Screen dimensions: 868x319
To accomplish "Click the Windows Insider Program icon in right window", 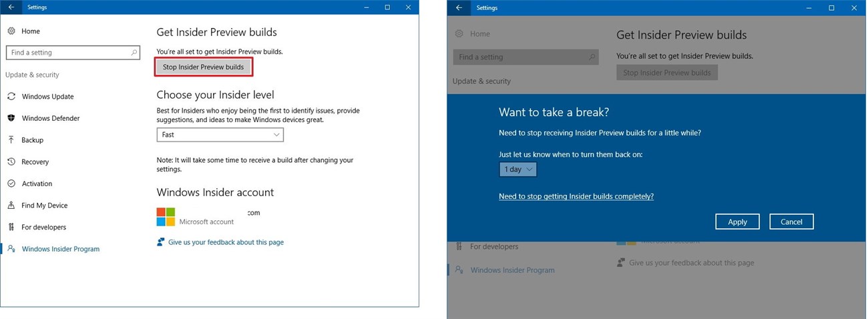I will [x=459, y=270].
